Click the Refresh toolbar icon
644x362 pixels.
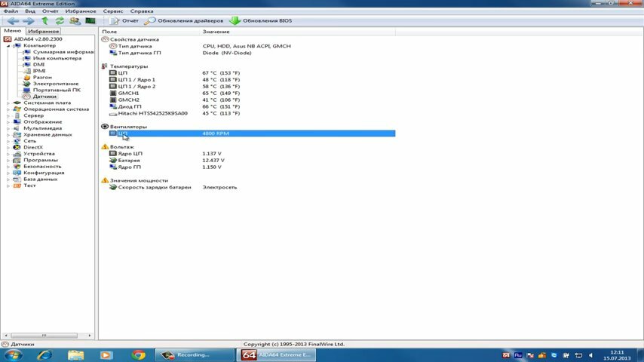point(60,20)
